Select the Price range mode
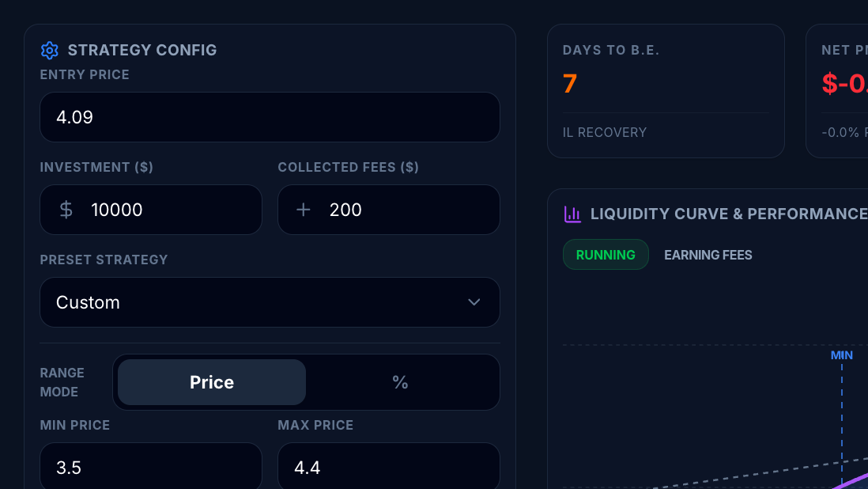The width and height of the screenshot is (868, 489). pos(212,382)
